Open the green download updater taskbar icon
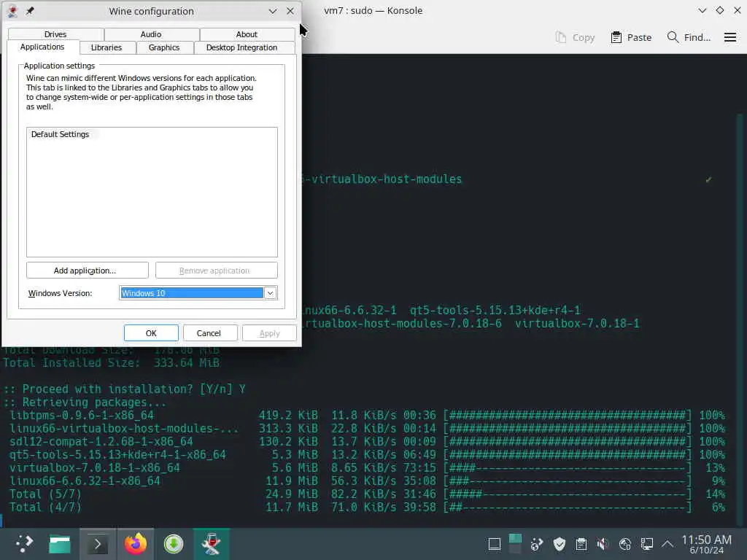The width and height of the screenshot is (747, 560). [x=174, y=544]
